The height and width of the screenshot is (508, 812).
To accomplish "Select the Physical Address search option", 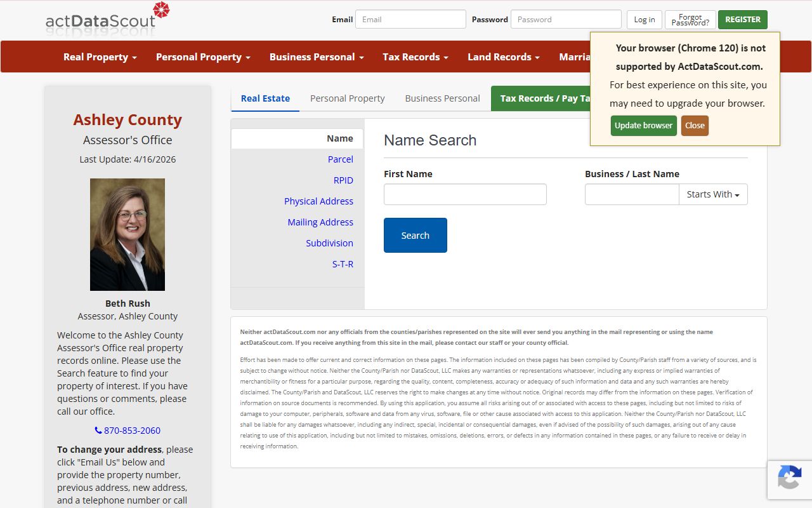I will (x=318, y=201).
